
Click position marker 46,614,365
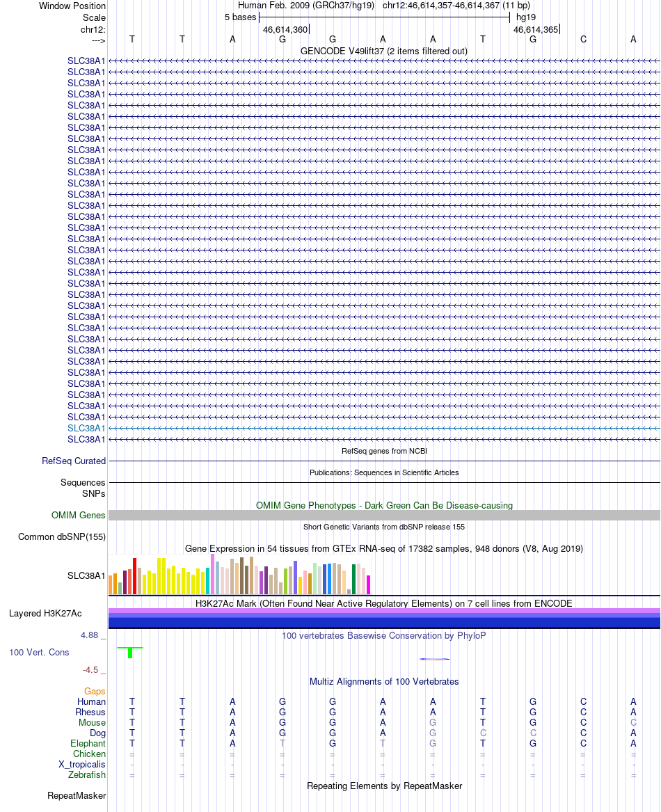coord(536,29)
